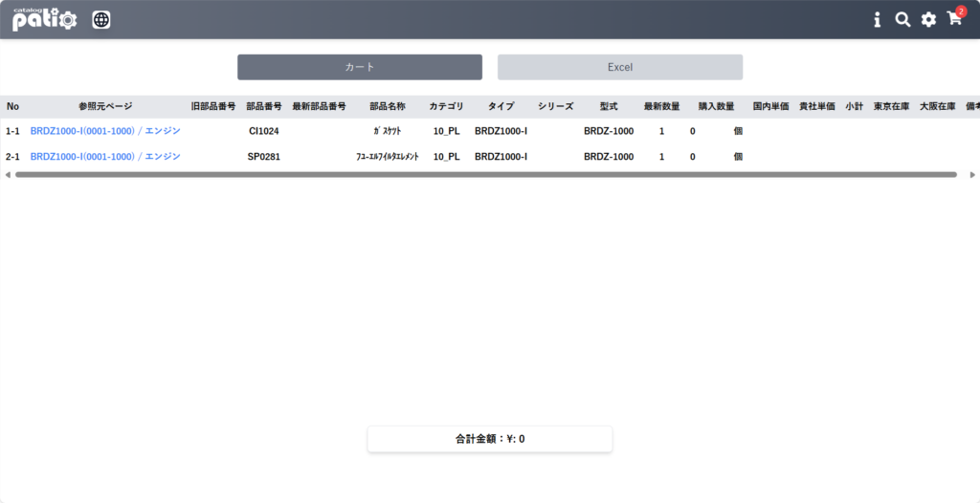
Task: Click the 部品名称 column header
Action: tap(388, 106)
